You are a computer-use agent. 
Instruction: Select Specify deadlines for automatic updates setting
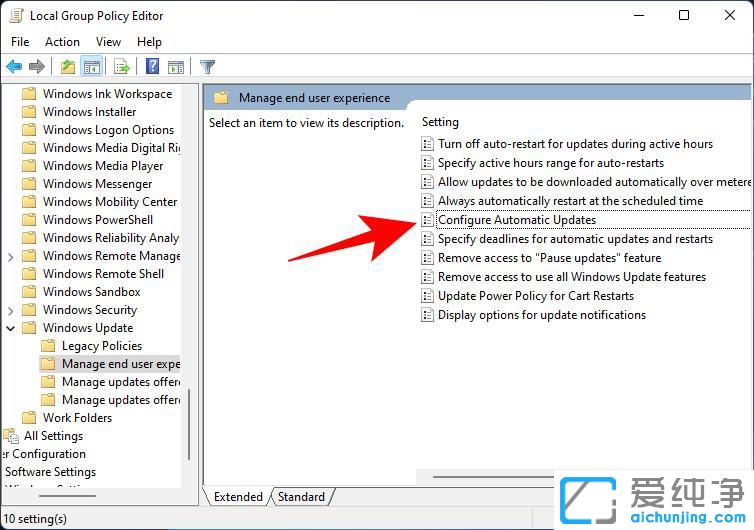click(575, 239)
